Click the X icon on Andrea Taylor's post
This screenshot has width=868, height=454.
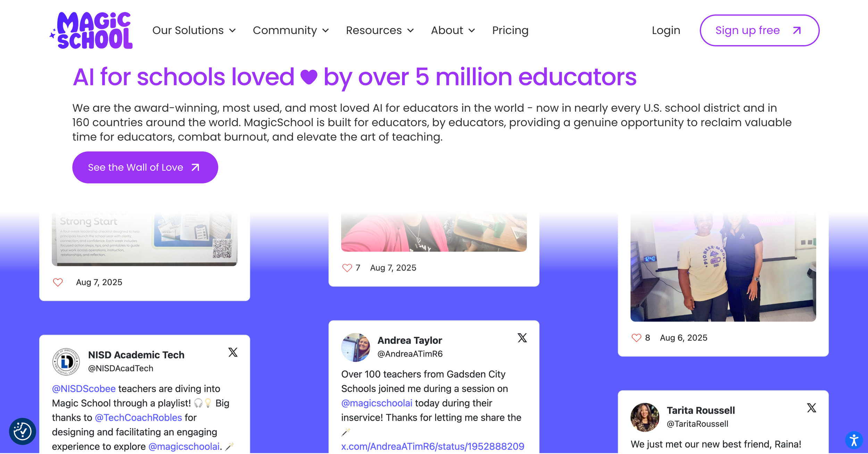click(x=522, y=338)
